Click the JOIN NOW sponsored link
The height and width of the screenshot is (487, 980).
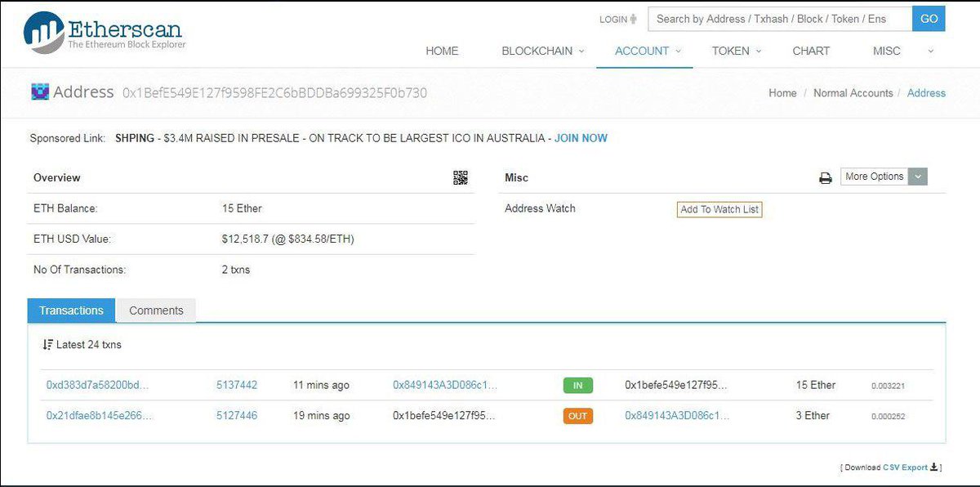pyautogui.click(x=581, y=138)
